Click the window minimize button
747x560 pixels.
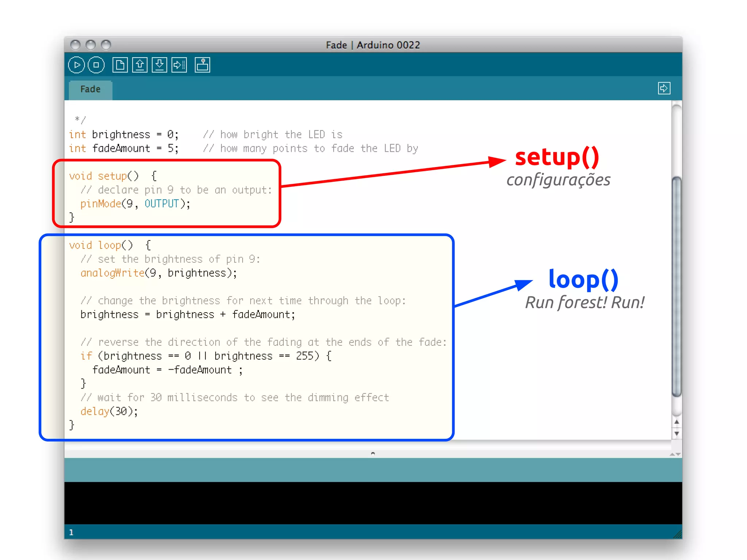tap(90, 45)
